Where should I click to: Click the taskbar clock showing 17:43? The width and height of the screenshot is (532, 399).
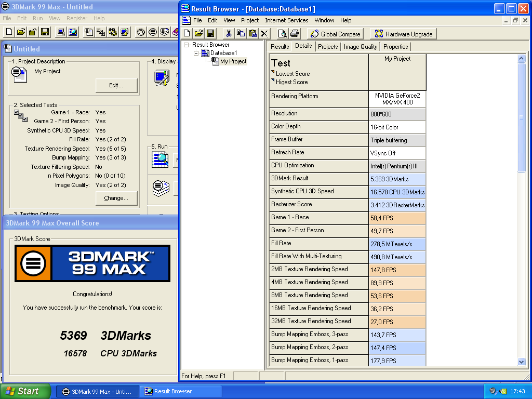pyautogui.click(x=517, y=391)
